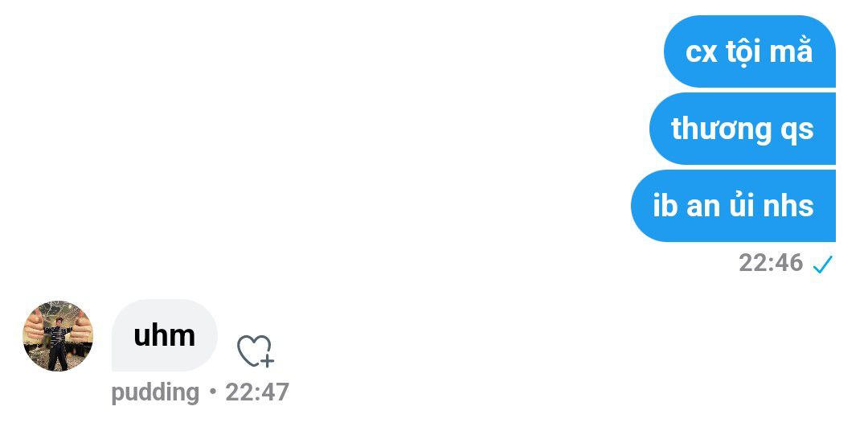Open pudding's round profile avatar
Viewport: 868px width, 431px height.
(58, 336)
